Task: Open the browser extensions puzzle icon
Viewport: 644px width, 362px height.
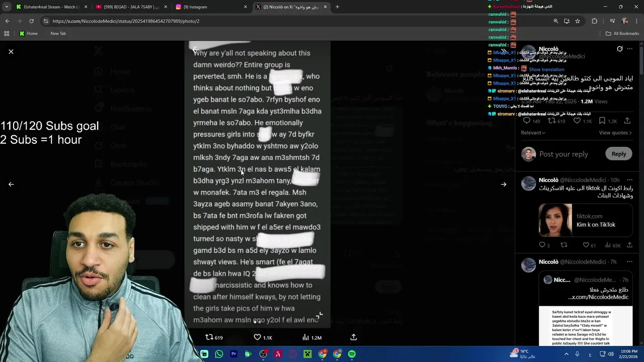Action: coord(594,21)
